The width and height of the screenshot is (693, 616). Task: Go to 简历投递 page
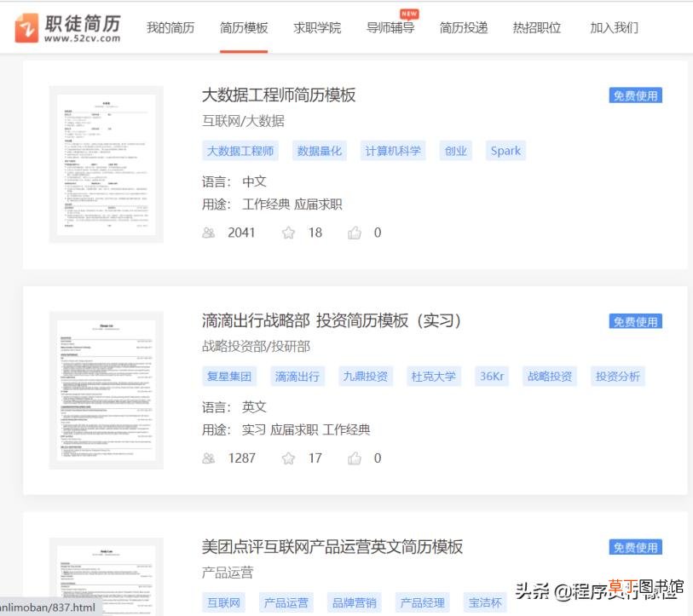click(464, 28)
